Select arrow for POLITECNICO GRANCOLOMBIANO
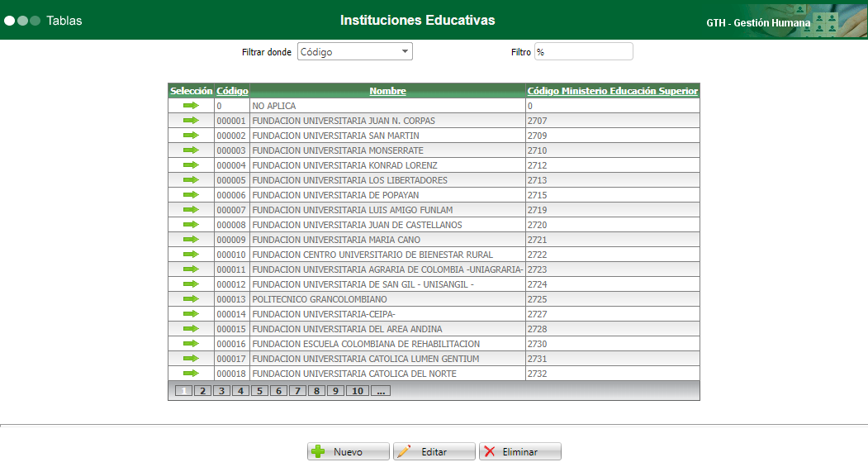The width and height of the screenshot is (868, 467). point(191,299)
